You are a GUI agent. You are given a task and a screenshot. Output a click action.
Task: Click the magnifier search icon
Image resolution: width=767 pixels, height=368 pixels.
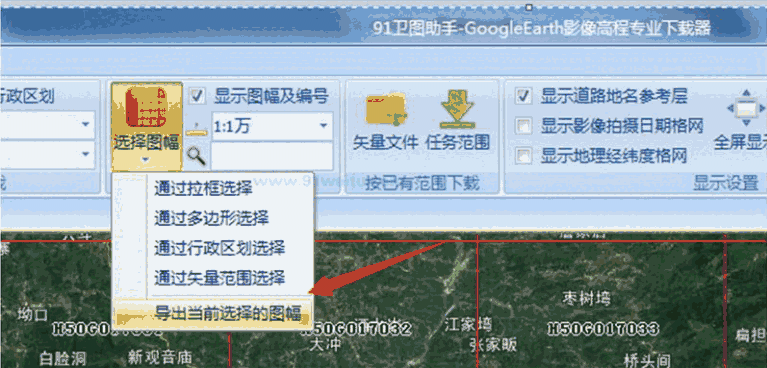(196, 156)
